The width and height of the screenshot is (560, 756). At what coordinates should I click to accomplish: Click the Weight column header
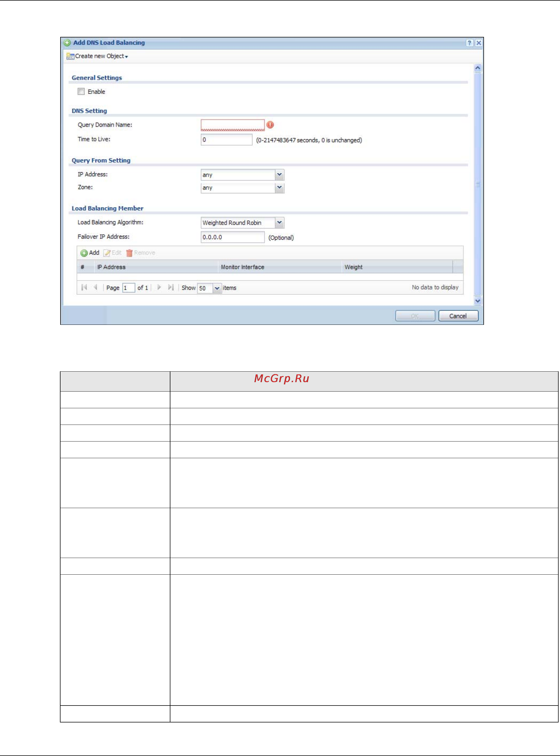tap(397, 267)
